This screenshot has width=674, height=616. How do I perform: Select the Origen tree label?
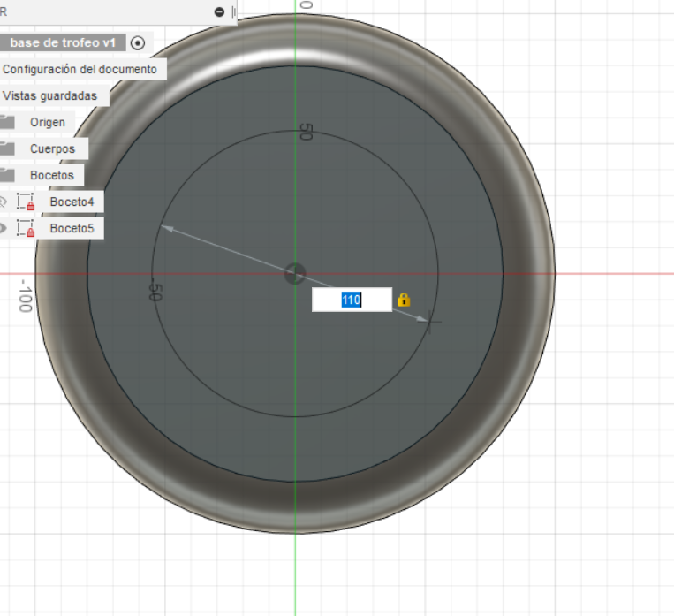point(48,122)
